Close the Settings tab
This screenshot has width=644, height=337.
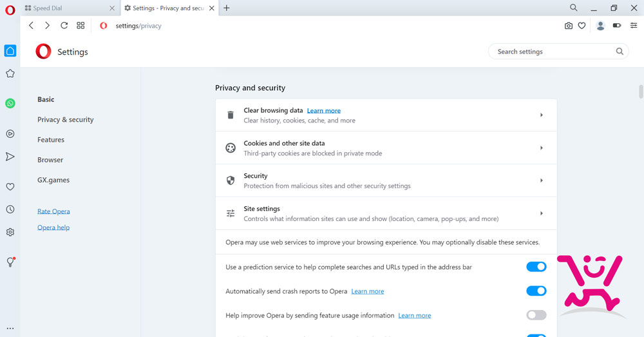click(212, 8)
